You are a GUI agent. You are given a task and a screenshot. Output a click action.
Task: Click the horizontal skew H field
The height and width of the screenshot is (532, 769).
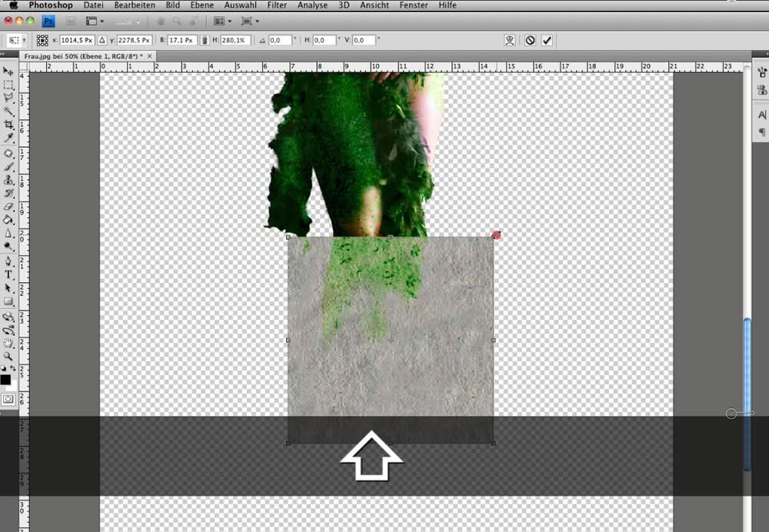point(325,40)
